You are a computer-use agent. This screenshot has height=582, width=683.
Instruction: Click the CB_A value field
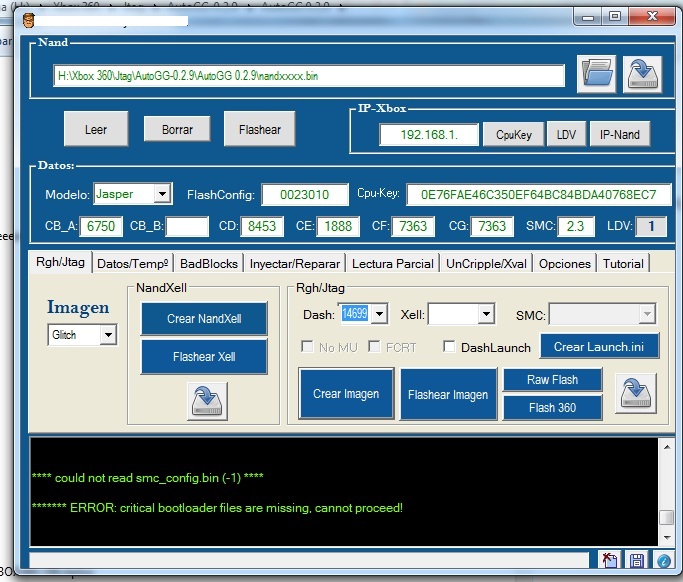click(x=101, y=226)
